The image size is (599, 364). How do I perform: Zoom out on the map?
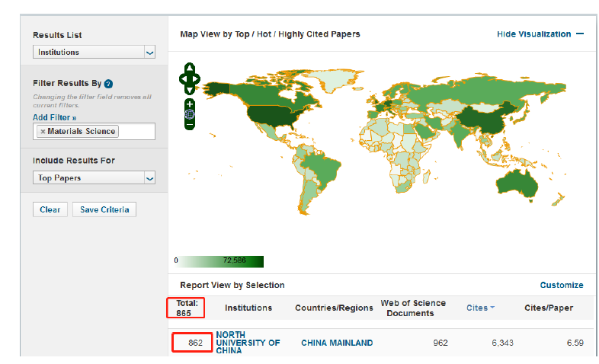[x=190, y=125]
